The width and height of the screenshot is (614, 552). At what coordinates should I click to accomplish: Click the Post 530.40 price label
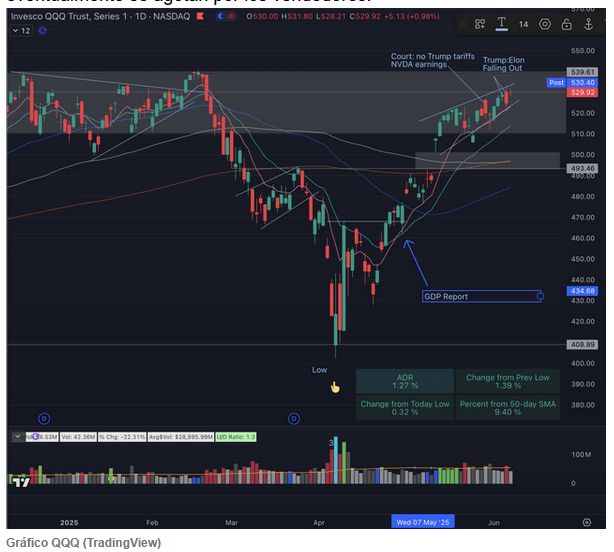coord(572,83)
